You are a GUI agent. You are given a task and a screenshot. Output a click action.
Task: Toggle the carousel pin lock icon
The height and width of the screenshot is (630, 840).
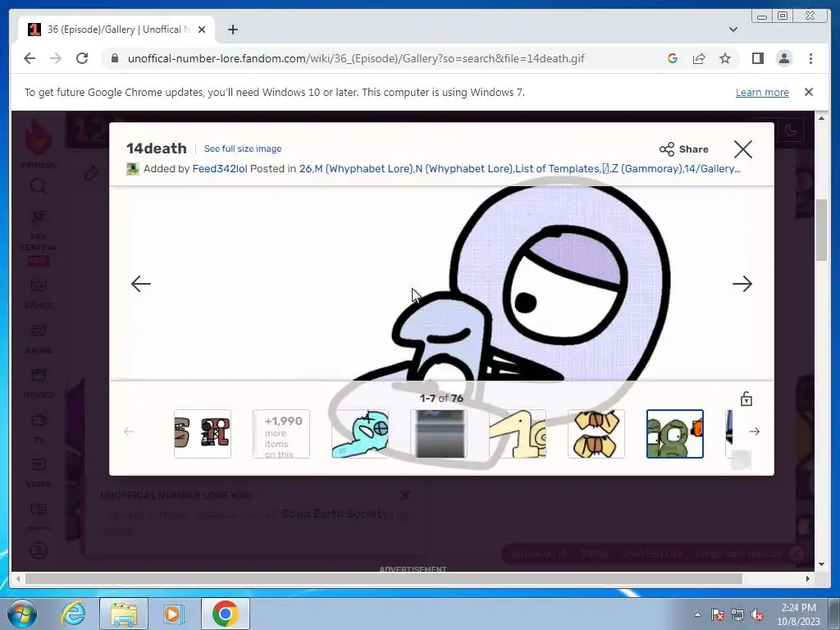[x=746, y=399]
